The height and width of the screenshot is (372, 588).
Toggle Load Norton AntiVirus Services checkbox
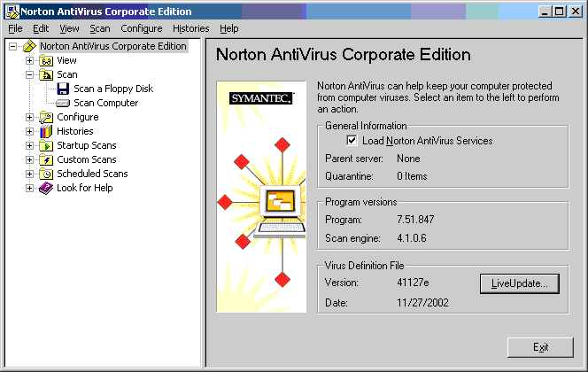[352, 141]
